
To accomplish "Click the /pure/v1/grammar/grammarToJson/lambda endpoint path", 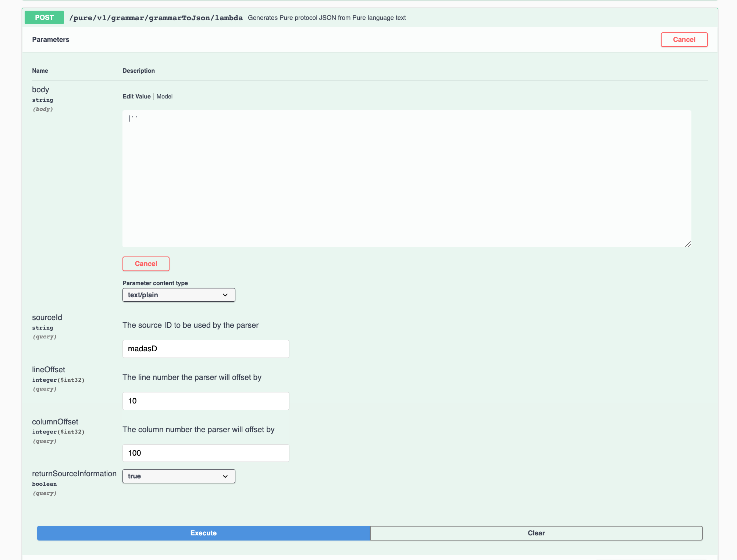I will coord(156,18).
